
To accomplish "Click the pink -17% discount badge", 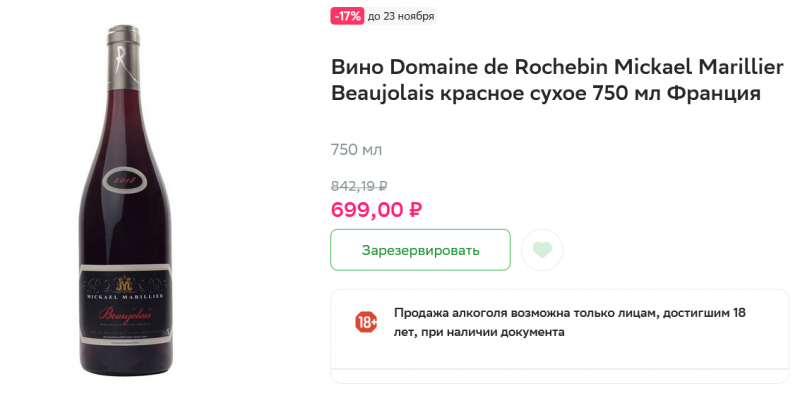I will click(x=347, y=16).
